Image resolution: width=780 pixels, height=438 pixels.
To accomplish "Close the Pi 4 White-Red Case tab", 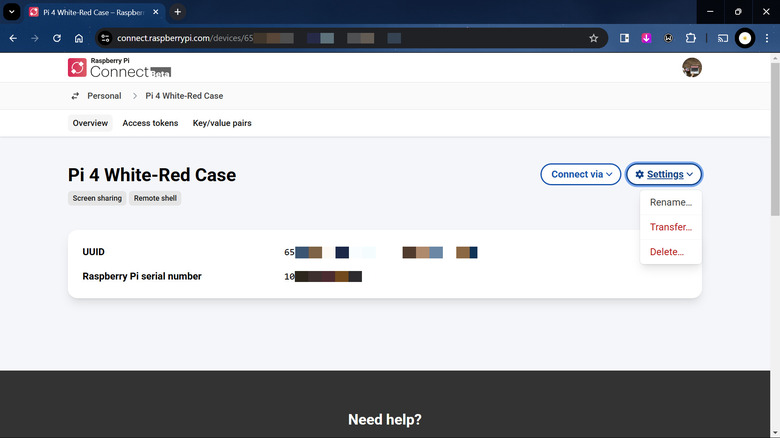I will click(x=156, y=12).
